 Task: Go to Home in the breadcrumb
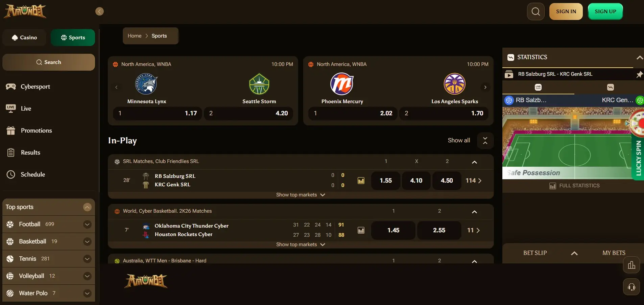tap(135, 36)
